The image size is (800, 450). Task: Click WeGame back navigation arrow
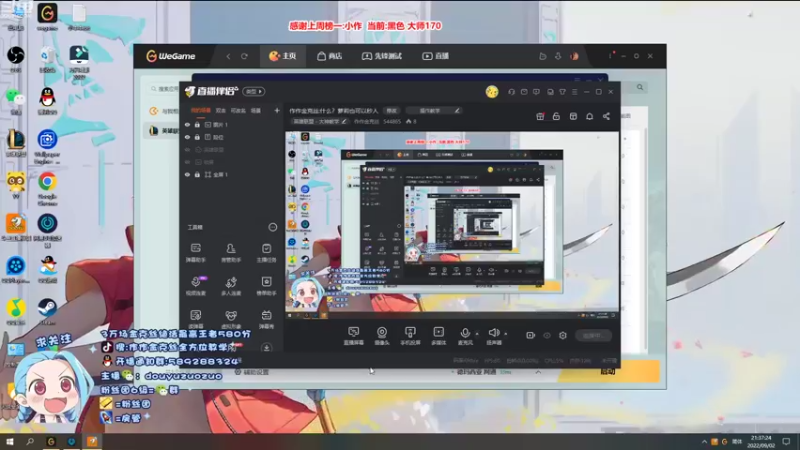click(228, 56)
